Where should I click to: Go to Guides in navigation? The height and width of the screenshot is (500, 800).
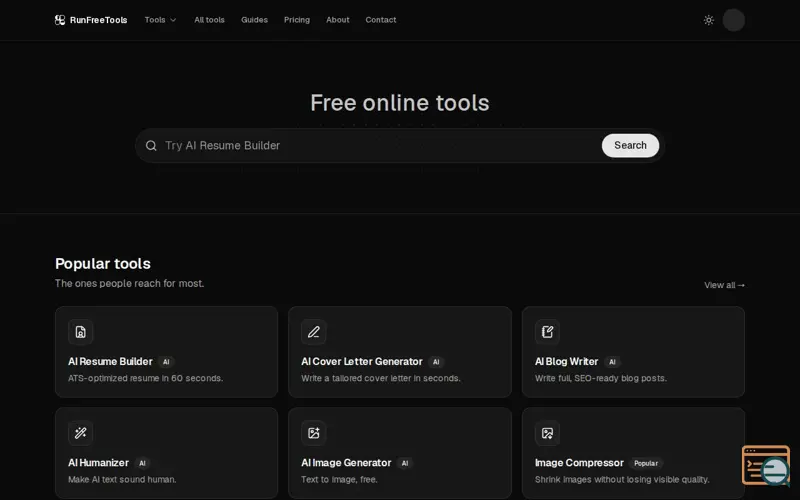[254, 20]
